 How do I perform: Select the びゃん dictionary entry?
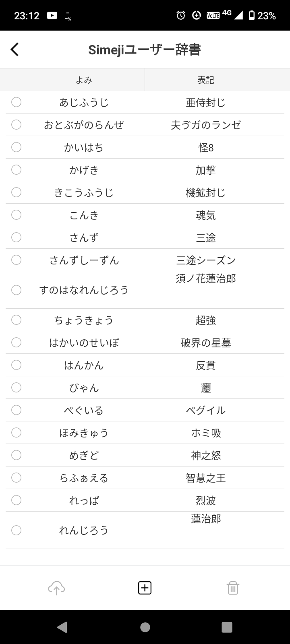[x=16, y=388]
